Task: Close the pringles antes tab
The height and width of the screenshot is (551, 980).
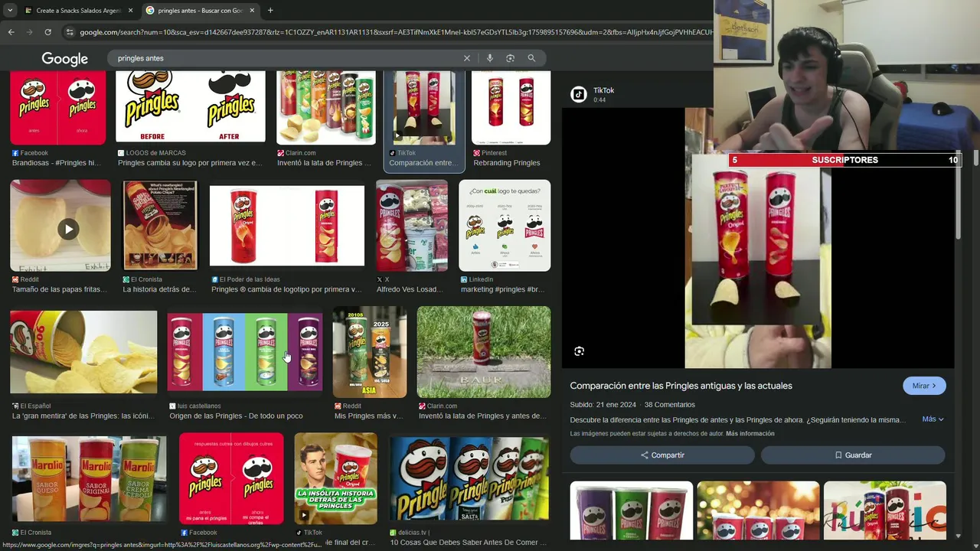Action: (252, 11)
